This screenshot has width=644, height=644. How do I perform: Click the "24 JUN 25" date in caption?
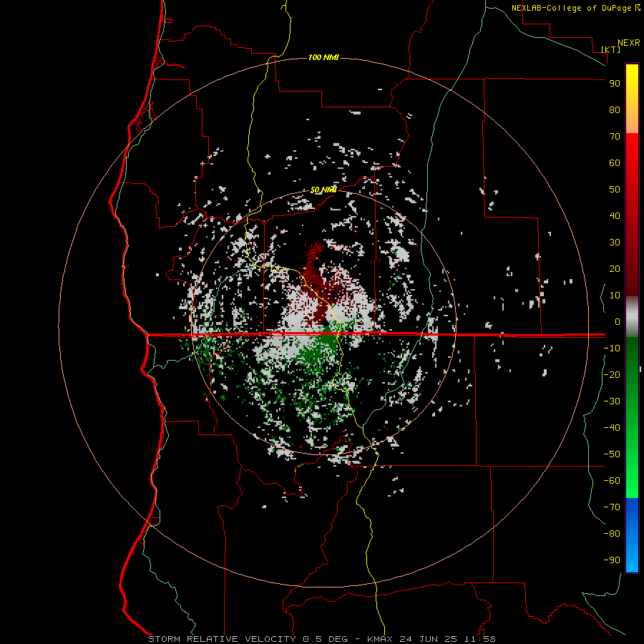[430, 639]
